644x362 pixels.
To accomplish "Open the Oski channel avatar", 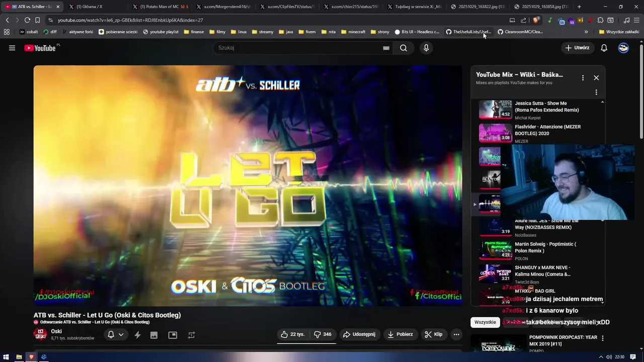I will click(40, 334).
